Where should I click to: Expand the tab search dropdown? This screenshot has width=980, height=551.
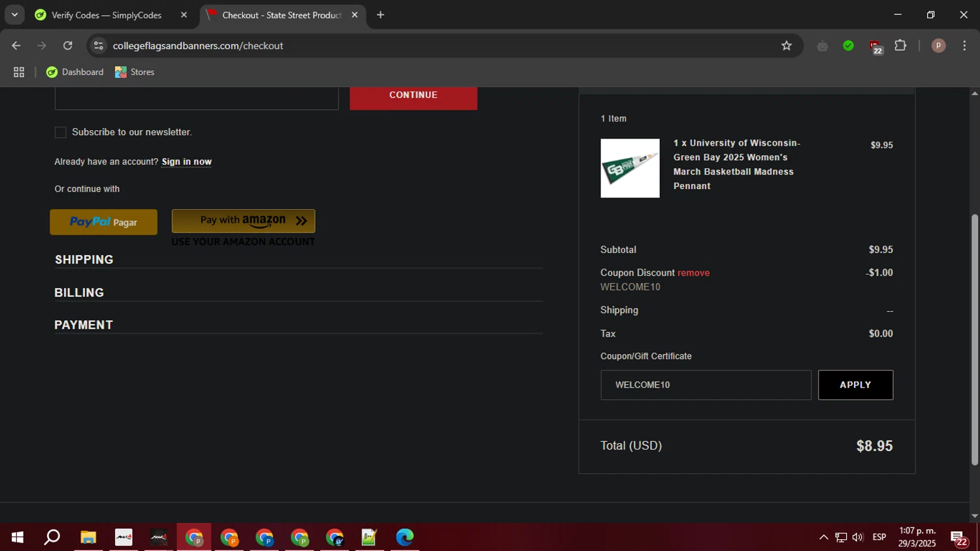coord(14,15)
